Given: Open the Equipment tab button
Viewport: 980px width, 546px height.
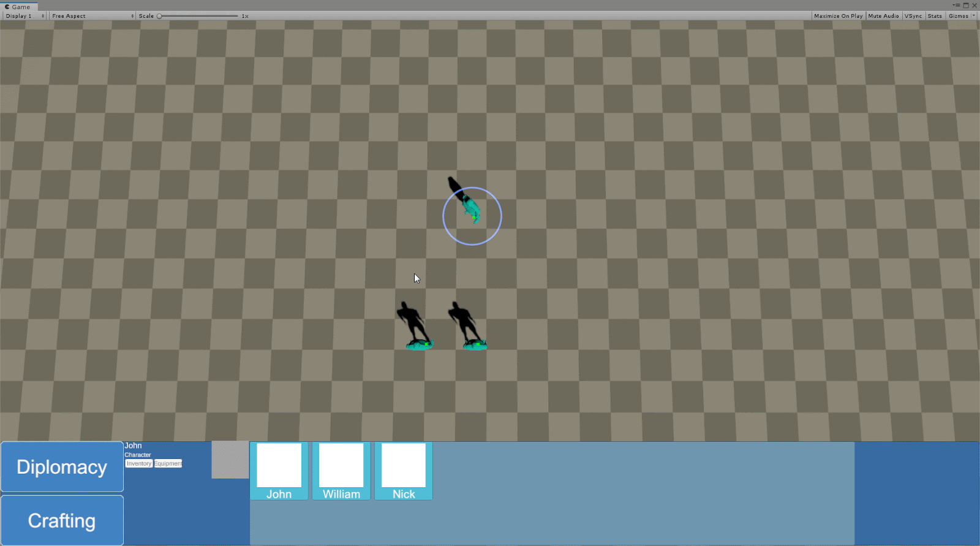Looking at the screenshot, I should pyautogui.click(x=168, y=464).
